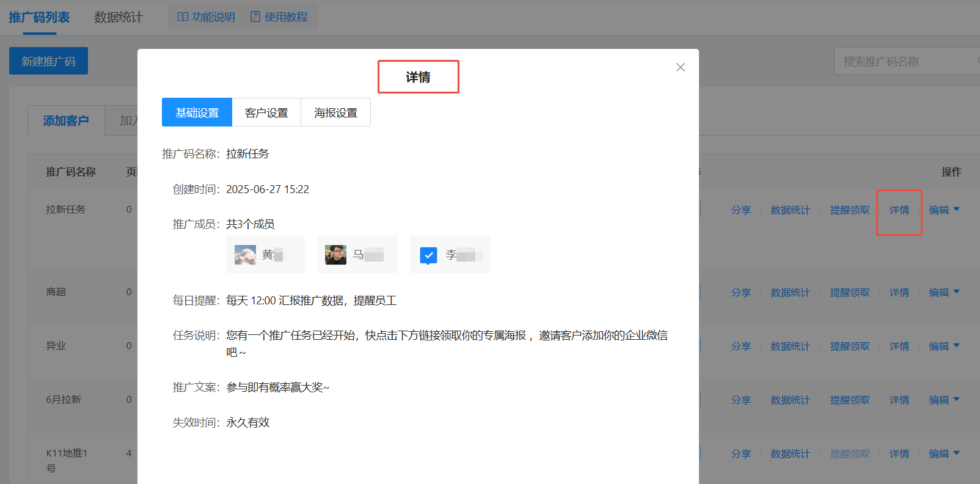
Task: Switch to the 海报设置 tab
Action: click(335, 112)
